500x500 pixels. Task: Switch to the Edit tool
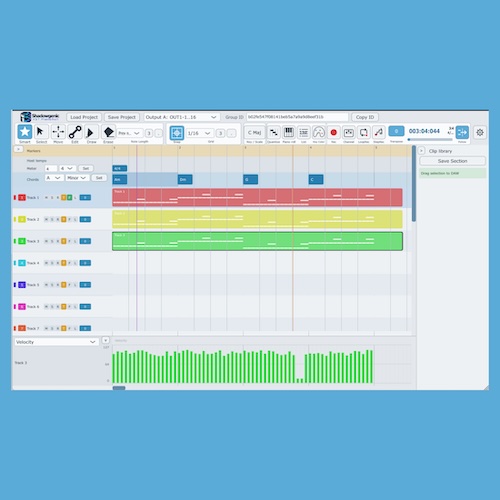point(75,132)
